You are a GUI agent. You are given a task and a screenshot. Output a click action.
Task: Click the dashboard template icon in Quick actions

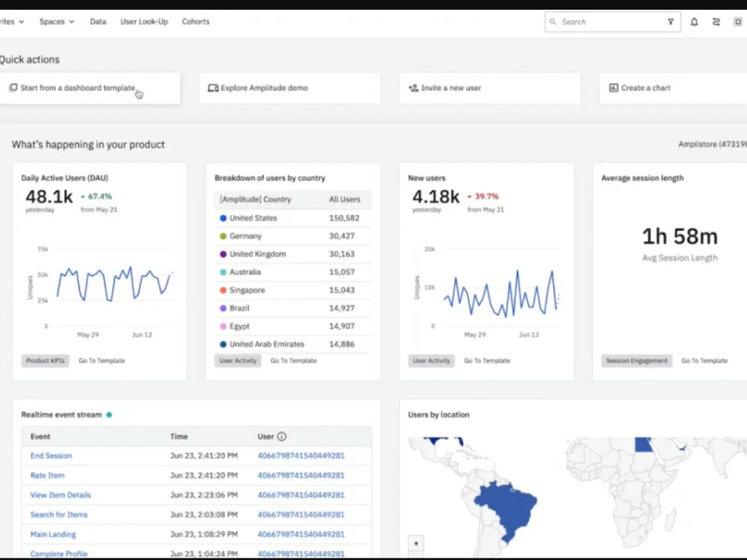tap(13, 87)
